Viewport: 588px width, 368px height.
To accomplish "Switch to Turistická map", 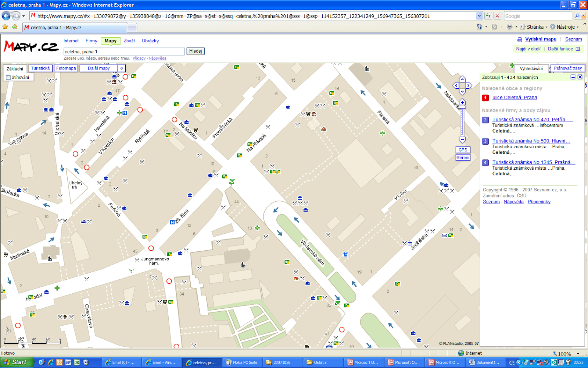I will pos(40,68).
